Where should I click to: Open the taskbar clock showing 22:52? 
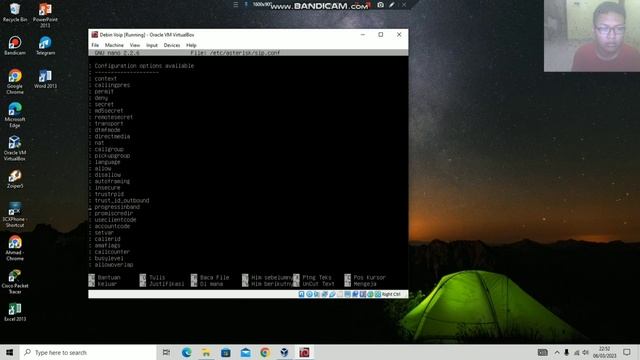point(604,352)
